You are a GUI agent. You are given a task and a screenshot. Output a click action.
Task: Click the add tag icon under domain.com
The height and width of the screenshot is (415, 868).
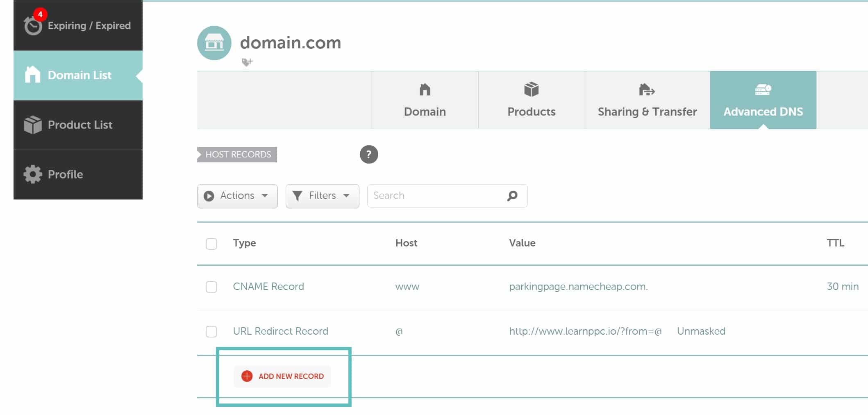coord(246,62)
